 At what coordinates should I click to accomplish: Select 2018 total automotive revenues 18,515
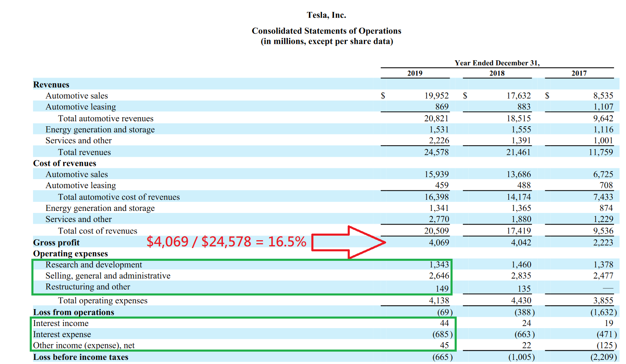[519, 118]
